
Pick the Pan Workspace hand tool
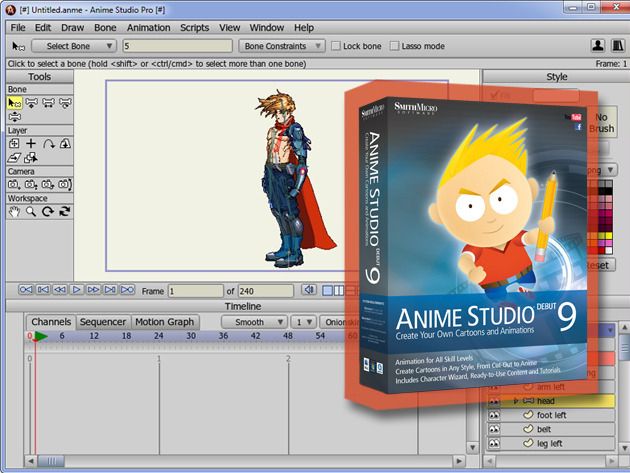tap(15, 211)
